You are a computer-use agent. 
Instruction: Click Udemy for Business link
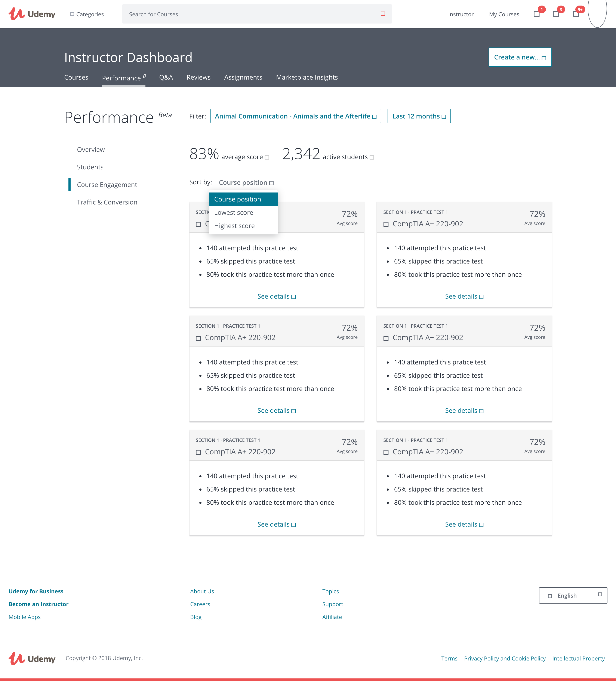pos(36,591)
